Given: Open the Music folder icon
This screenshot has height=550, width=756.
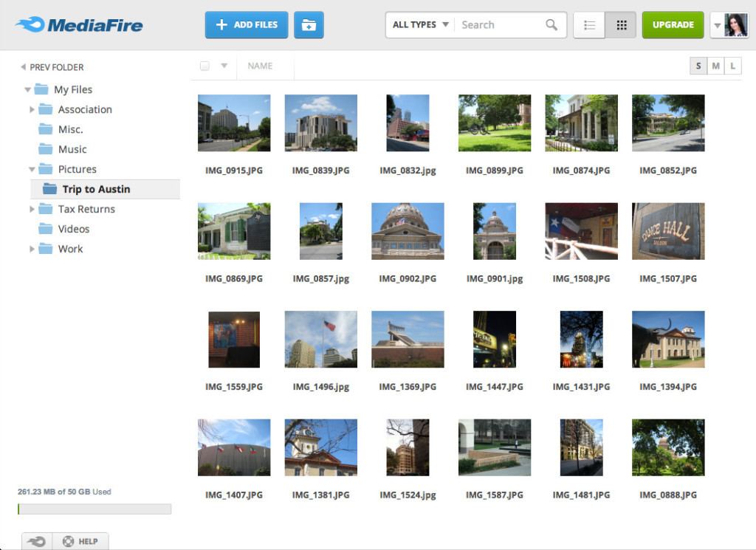Looking at the screenshot, I should [x=45, y=149].
